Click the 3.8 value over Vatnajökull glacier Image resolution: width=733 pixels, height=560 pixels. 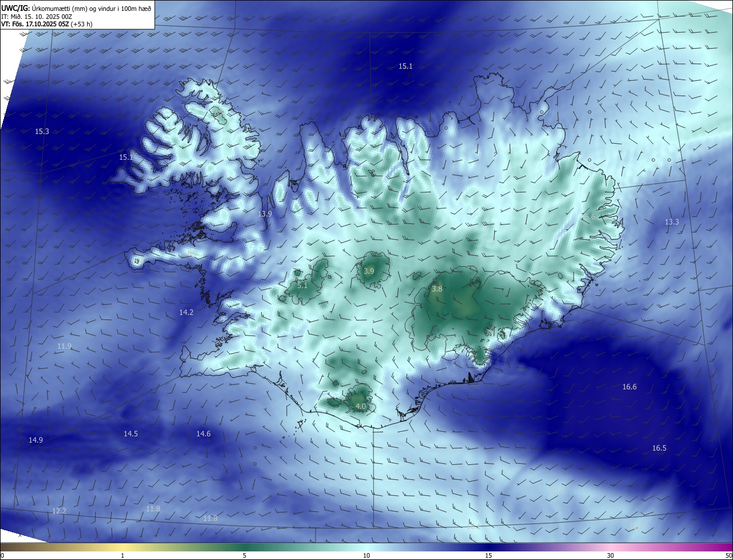437,290
